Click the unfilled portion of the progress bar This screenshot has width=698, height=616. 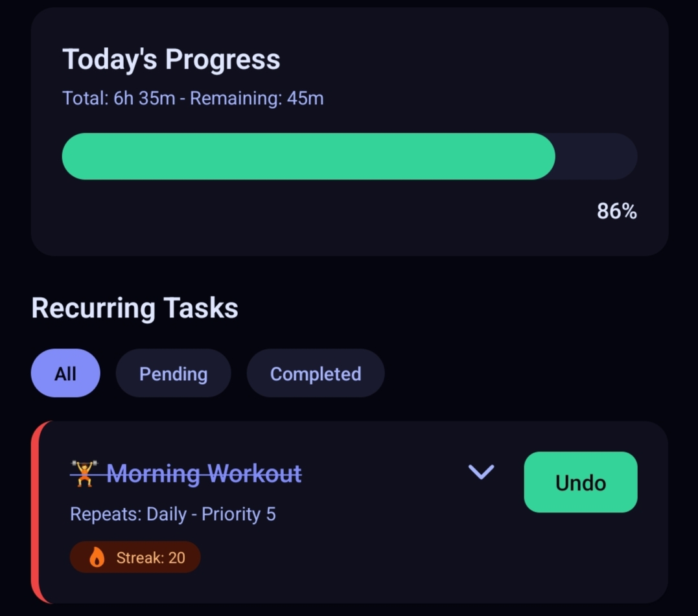click(596, 155)
